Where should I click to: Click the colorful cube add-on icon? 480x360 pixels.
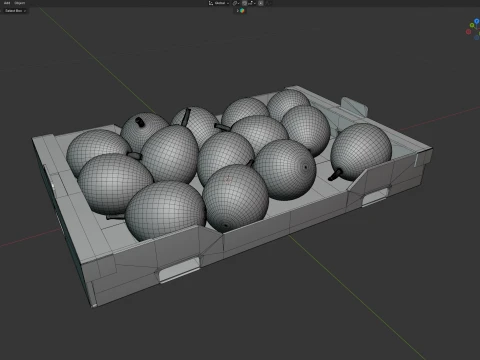pyautogui.click(x=242, y=11)
